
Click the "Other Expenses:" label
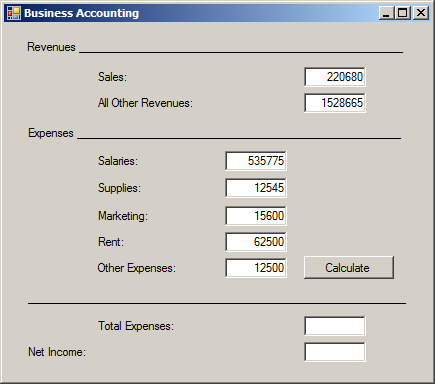click(x=137, y=268)
